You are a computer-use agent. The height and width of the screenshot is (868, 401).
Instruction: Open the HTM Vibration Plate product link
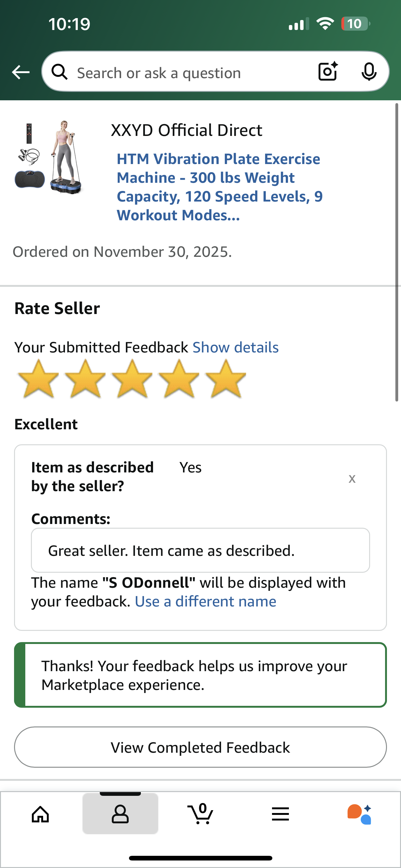219,187
